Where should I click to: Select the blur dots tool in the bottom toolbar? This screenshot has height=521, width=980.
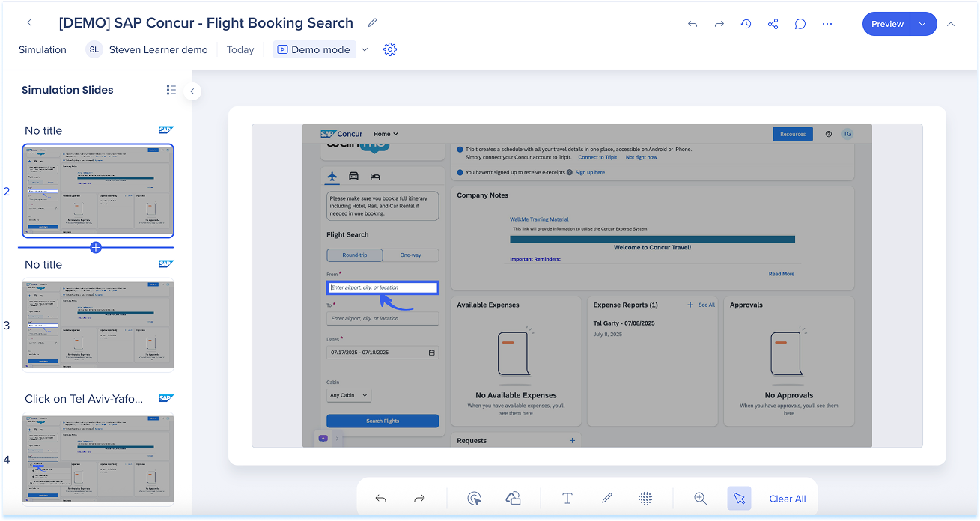coord(645,499)
